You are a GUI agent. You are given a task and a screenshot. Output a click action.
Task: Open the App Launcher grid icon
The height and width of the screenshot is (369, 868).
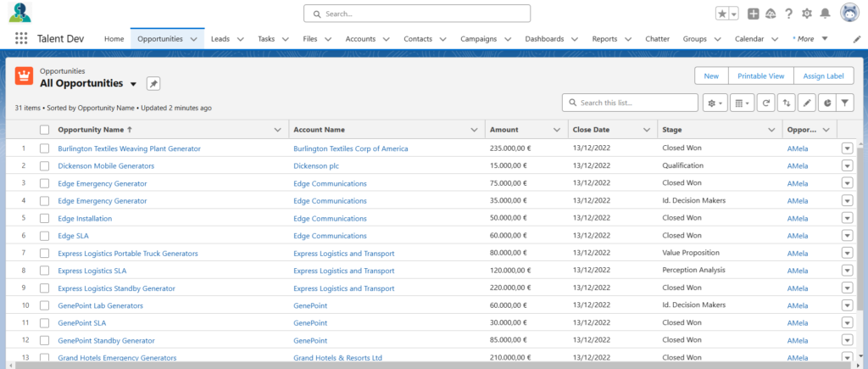coord(21,39)
